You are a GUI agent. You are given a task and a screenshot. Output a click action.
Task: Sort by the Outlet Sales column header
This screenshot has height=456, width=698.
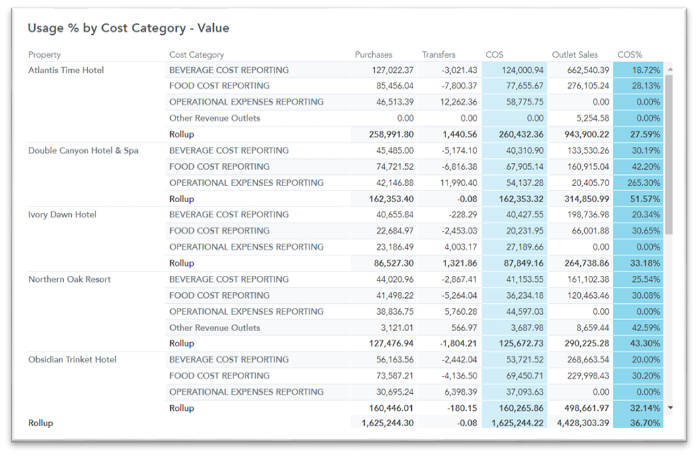(x=575, y=55)
